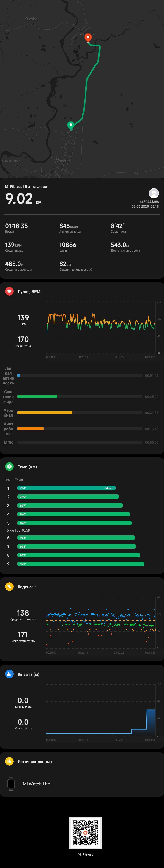Click the Vorkuta label on map

pos(63,161)
